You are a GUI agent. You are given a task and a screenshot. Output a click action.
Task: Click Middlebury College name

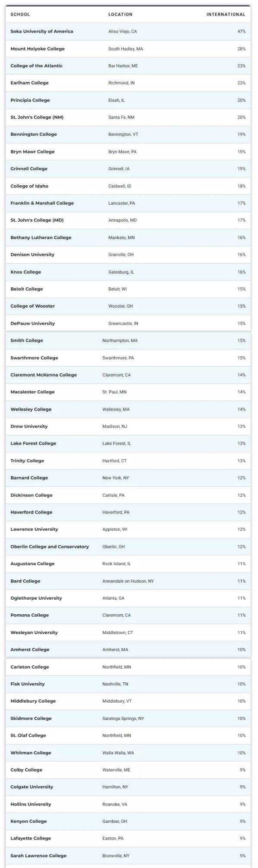coord(33,701)
